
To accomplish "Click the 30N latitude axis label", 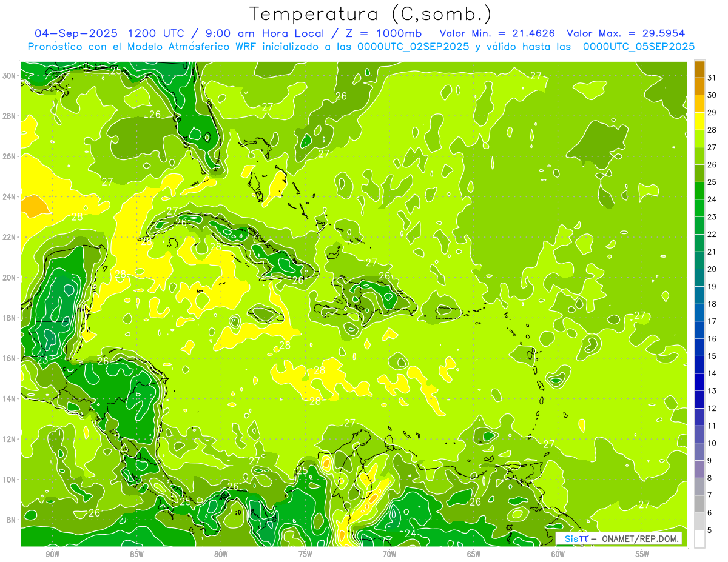I will coord(9,76).
